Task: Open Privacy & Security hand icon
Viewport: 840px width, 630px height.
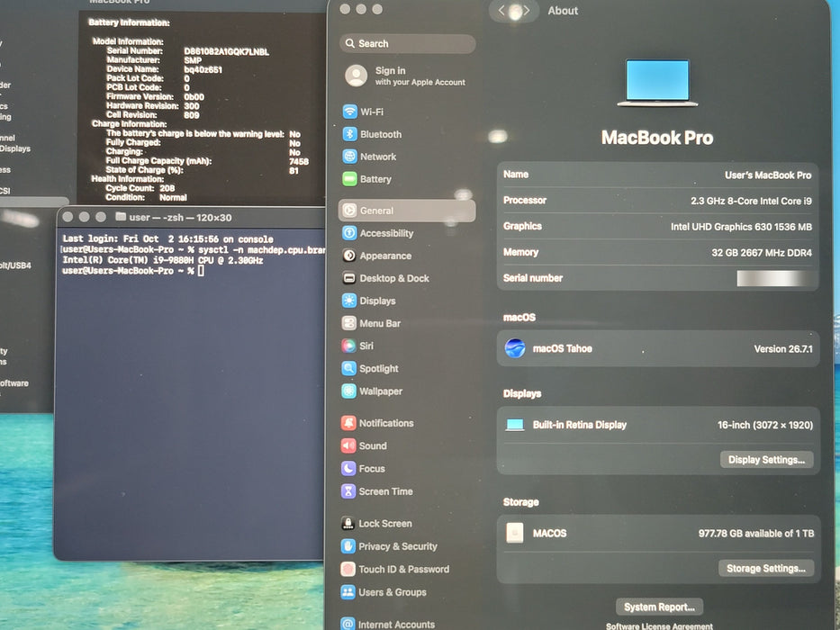Action: [x=348, y=546]
